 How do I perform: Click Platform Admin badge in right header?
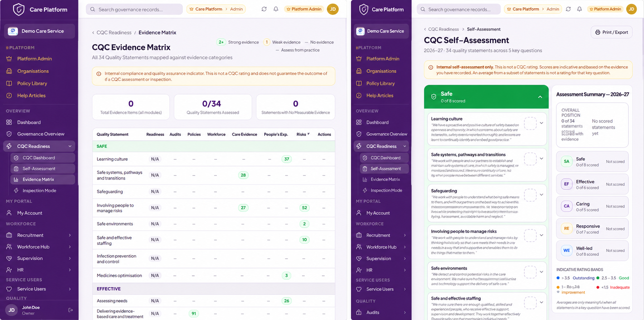point(605,9)
